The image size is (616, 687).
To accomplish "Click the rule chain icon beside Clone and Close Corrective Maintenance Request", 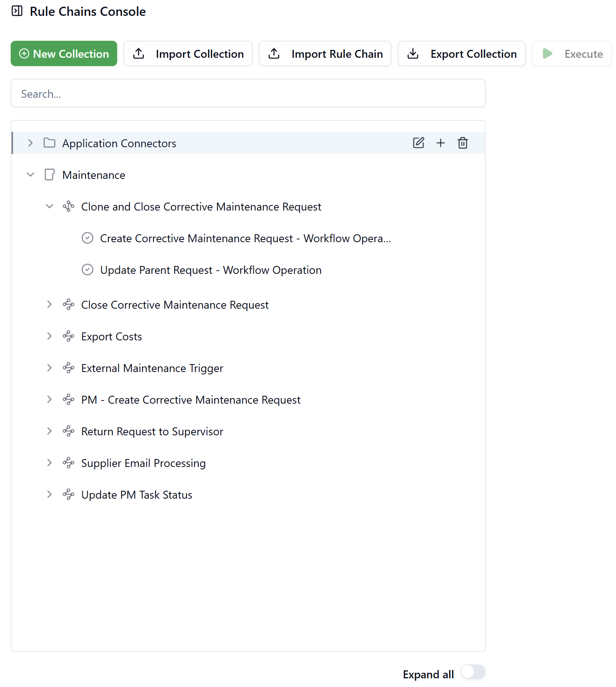I will pyautogui.click(x=68, y=206).
